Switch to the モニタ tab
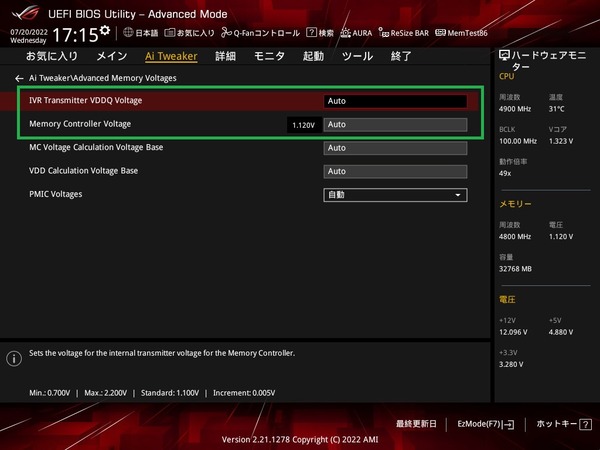600x450 pixels. pyautogui.click(x=269, y=57)
